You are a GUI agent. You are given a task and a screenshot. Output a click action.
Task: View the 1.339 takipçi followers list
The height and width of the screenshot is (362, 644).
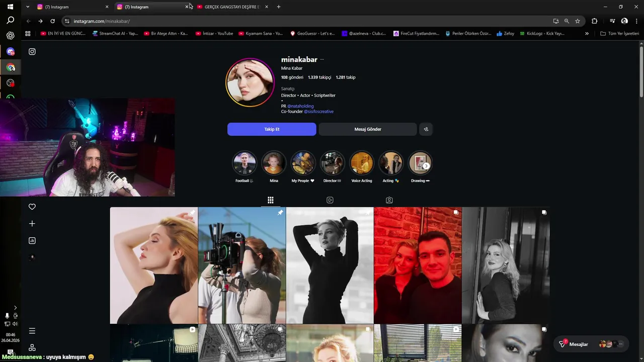point(319,77)
